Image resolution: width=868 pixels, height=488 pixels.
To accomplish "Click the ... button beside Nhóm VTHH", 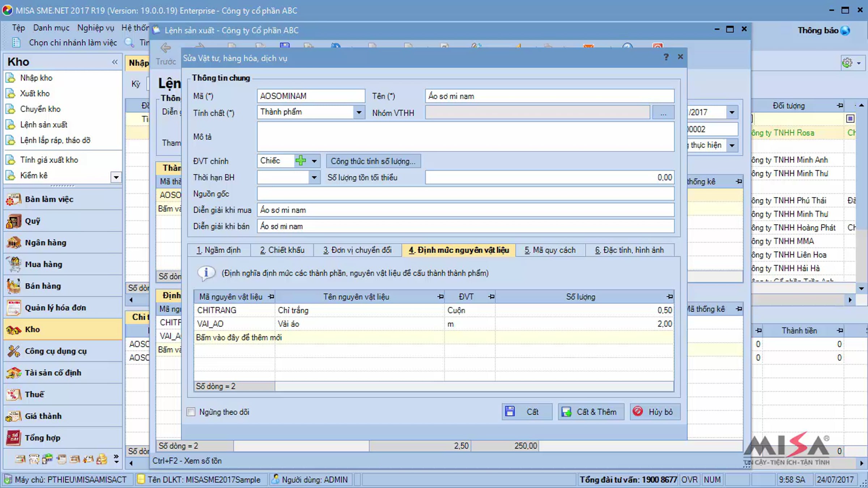I will (663, 113).
